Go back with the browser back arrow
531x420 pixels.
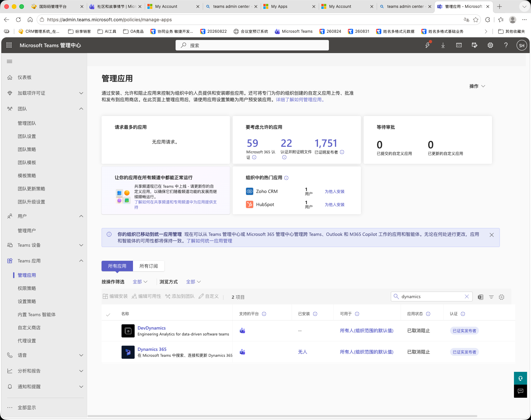tap(7, 20)
